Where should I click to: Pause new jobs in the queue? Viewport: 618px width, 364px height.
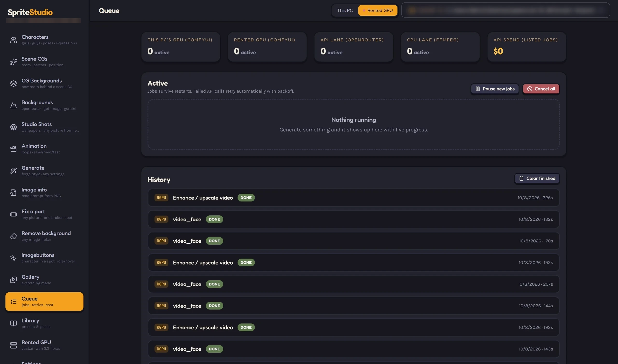[x=495, y=89]
